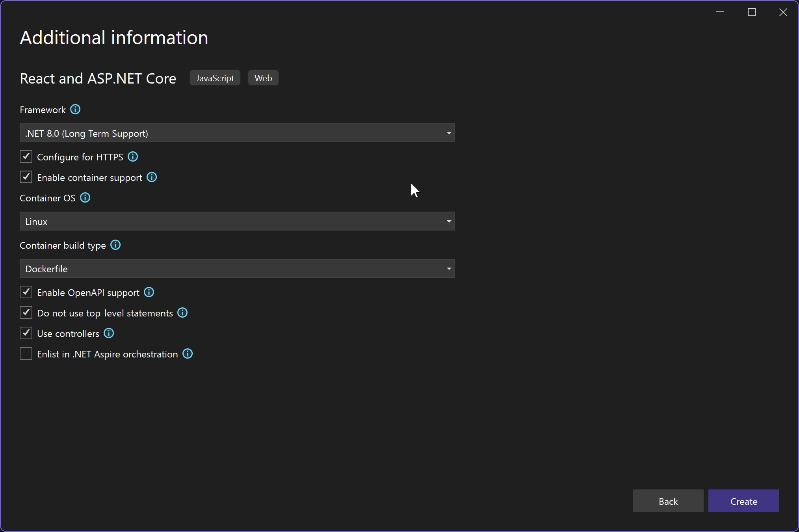This screenshot has height=532, width=799.
Task: Open the Container build type dropdown
Action: [448, 268]
